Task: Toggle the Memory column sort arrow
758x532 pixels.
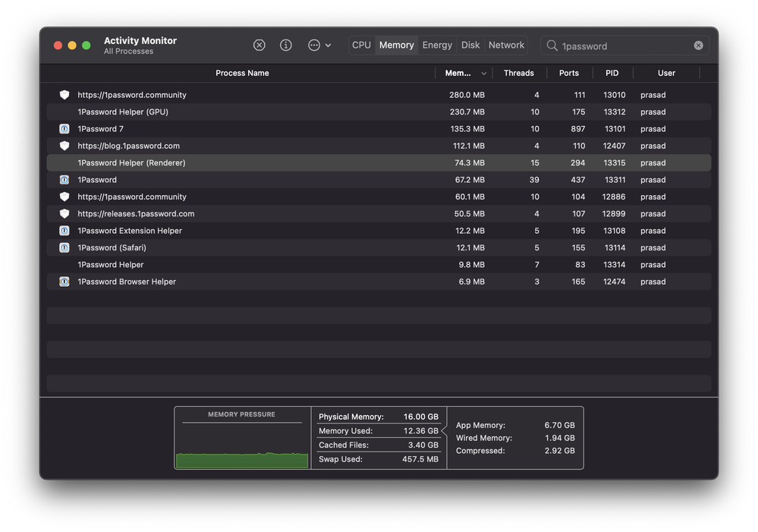Action: click(x=484, y=74)
